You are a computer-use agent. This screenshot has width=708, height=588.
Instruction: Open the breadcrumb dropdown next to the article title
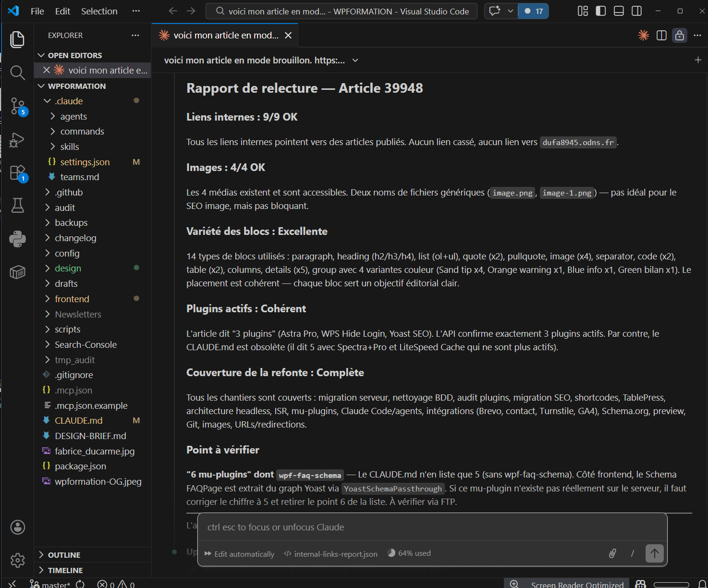pyautogui.click(x=354, y=60)
